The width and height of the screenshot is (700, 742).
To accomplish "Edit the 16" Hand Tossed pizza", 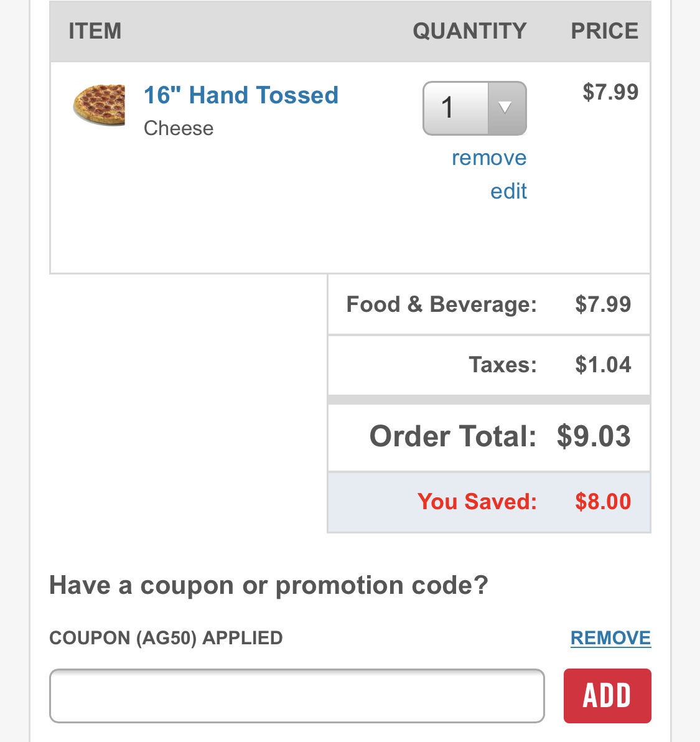I will tap(508, 191).
